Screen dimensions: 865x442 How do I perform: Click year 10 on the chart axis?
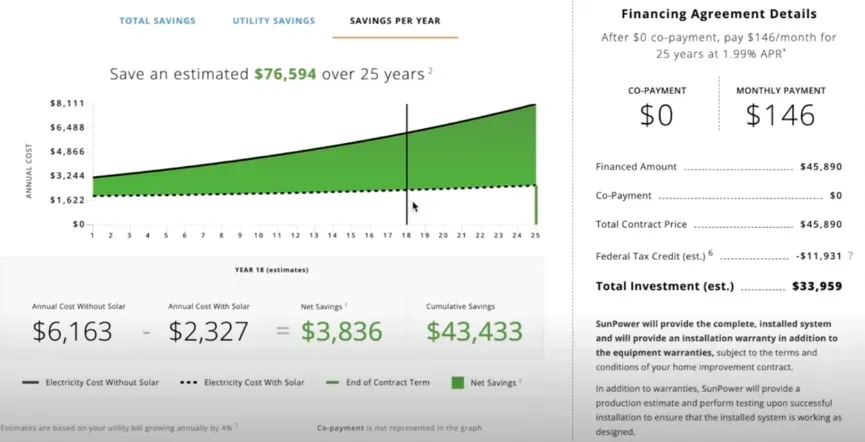[x=258, y=236]
